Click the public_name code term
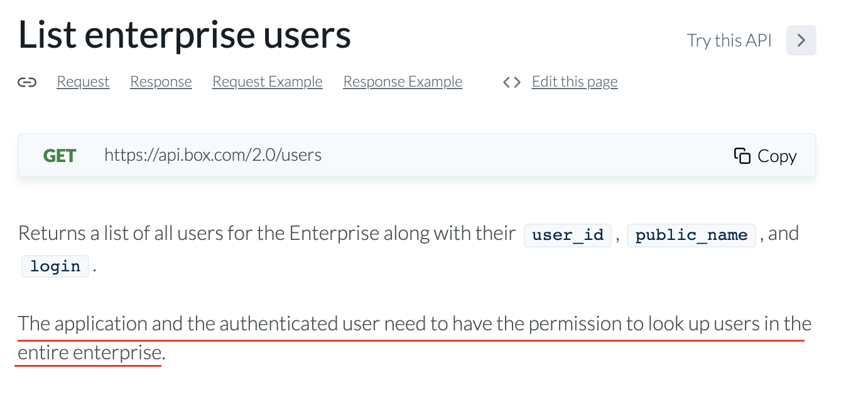This screenshot has width=868, height=402. [692, 235]
